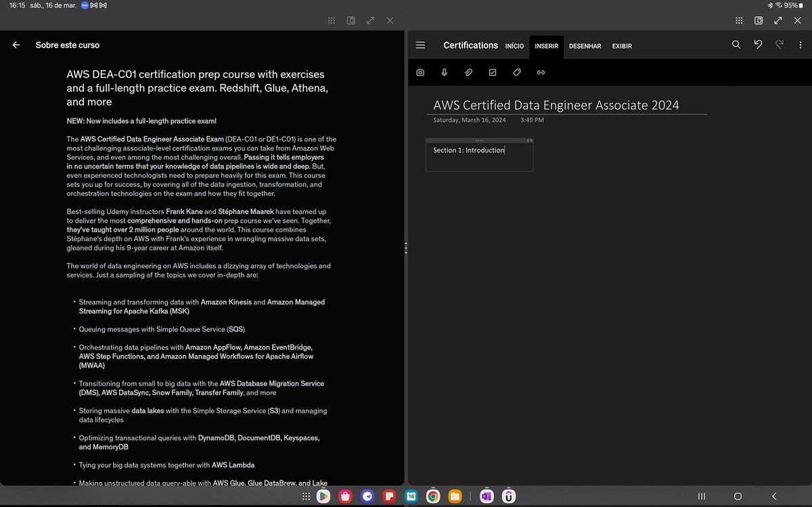
Task: Click the note container width arrows
Action: (x=530, y=140)
